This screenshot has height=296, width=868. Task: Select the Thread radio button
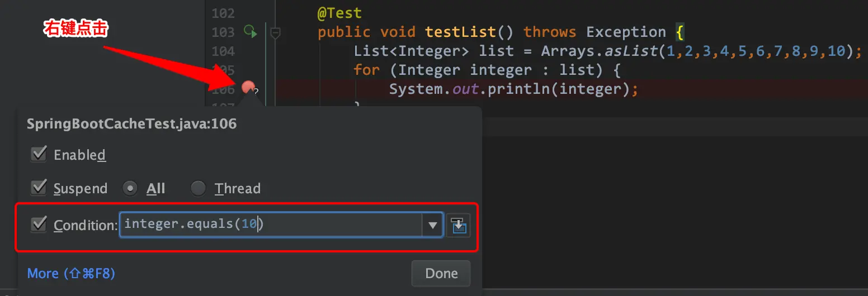pyautogui.click(x=198, y=188)
